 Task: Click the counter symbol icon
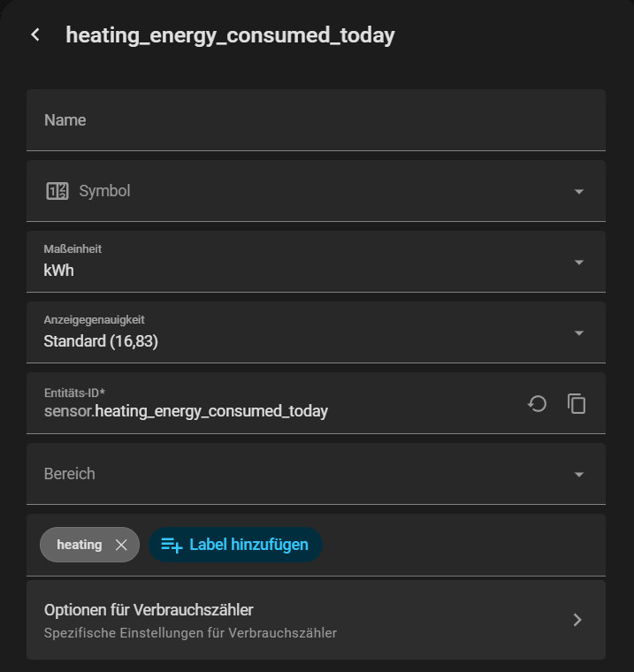tap(57, 191)
